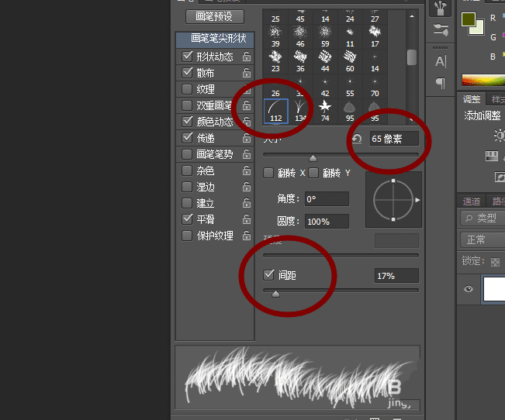Click the lock icon beside 传递
The width and height of the screenshot is (505, 420).
247,138
